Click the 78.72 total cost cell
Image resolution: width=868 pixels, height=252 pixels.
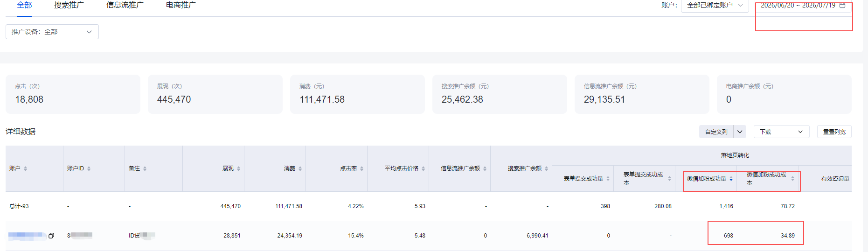(x=788, y=206)
